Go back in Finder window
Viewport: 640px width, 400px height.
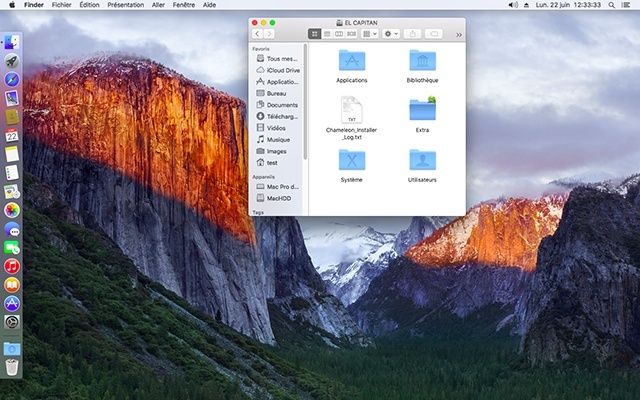point(257,34)
